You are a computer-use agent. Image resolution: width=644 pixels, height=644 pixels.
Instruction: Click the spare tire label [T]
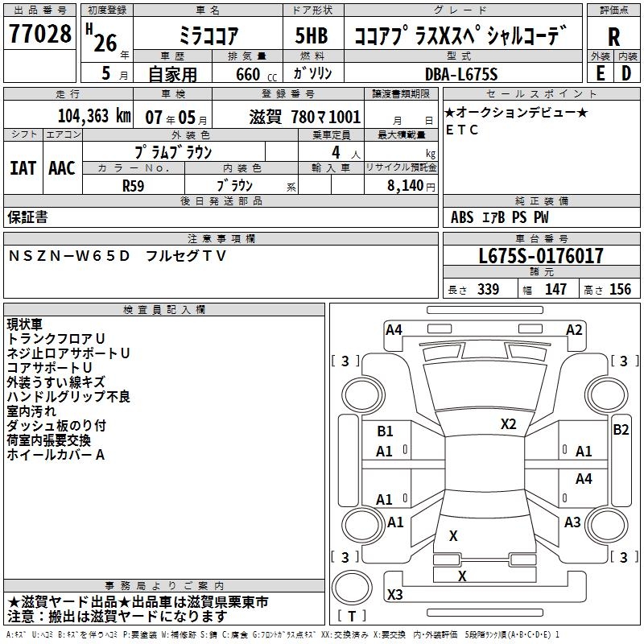click(x=352, y=616)
